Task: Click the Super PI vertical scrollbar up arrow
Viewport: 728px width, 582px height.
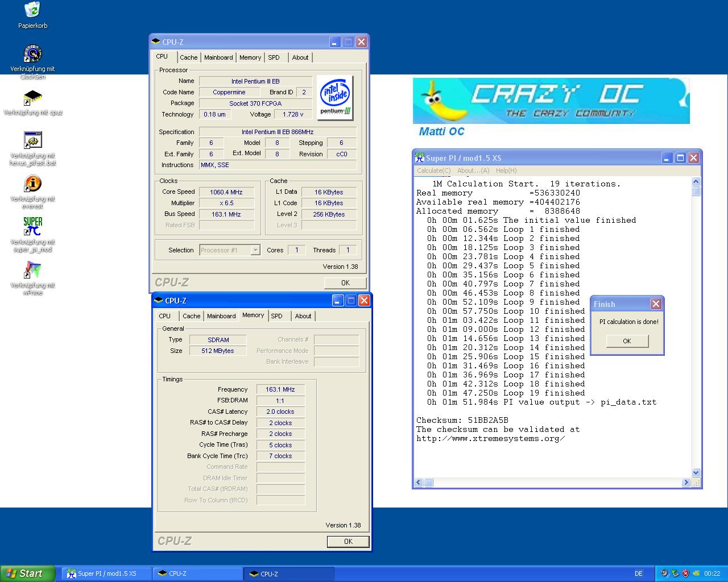Action: point(696,181)
